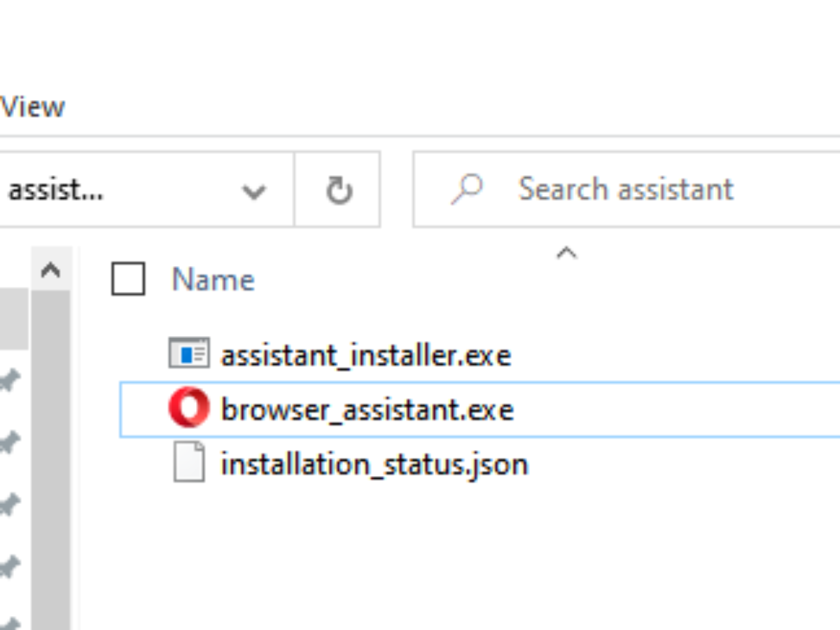Click the magnifier search icon
840x630 pixels.
[x=467, y=189]
